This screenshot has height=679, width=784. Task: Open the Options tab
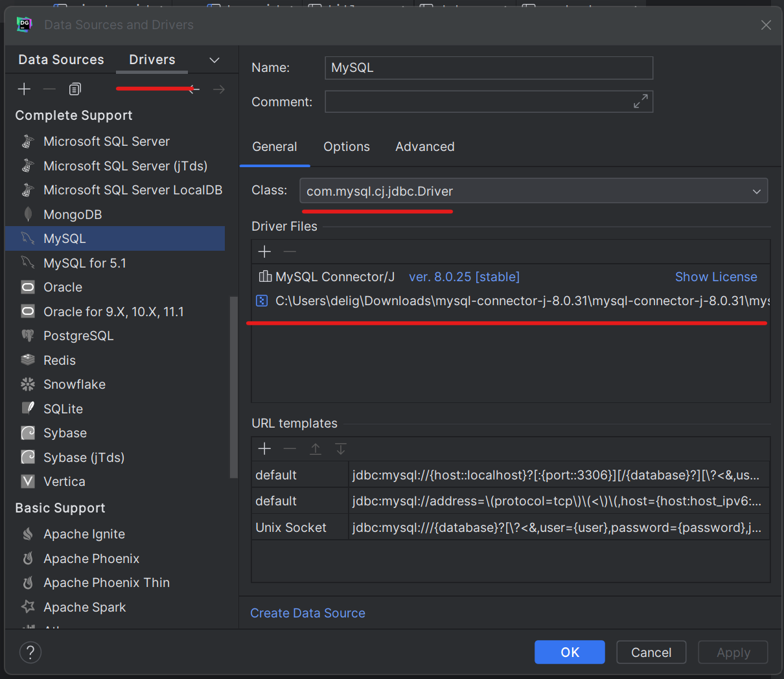coord(347,146)
